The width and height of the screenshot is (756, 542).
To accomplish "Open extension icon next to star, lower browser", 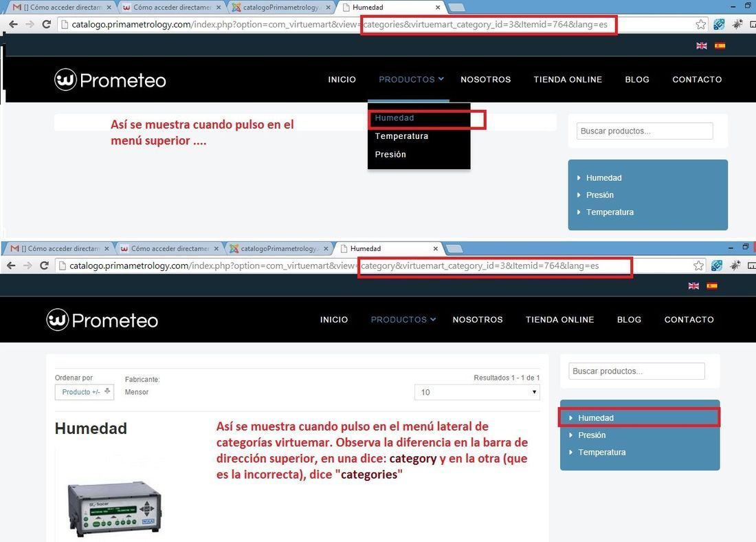I will pyautogui.click(x=716, y=265).
